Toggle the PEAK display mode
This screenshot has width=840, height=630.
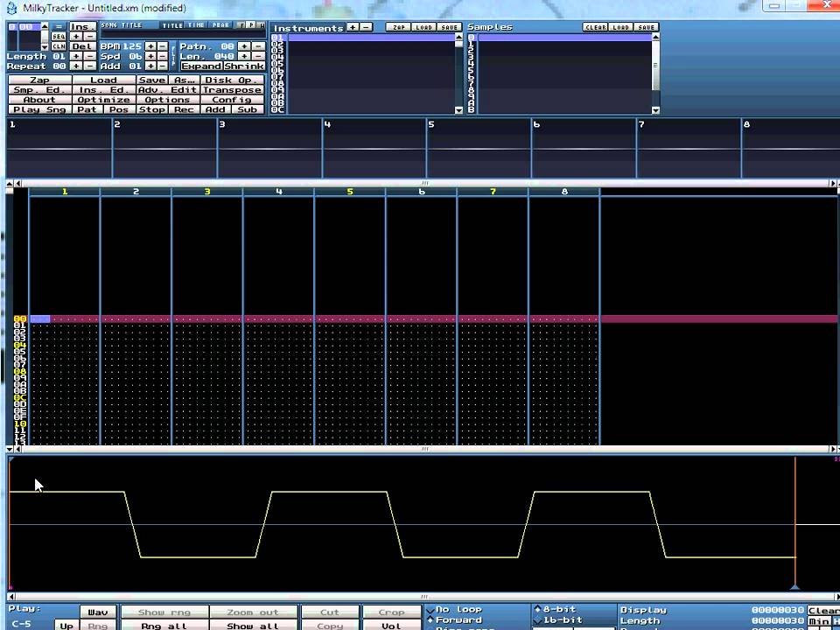point(220,25)
